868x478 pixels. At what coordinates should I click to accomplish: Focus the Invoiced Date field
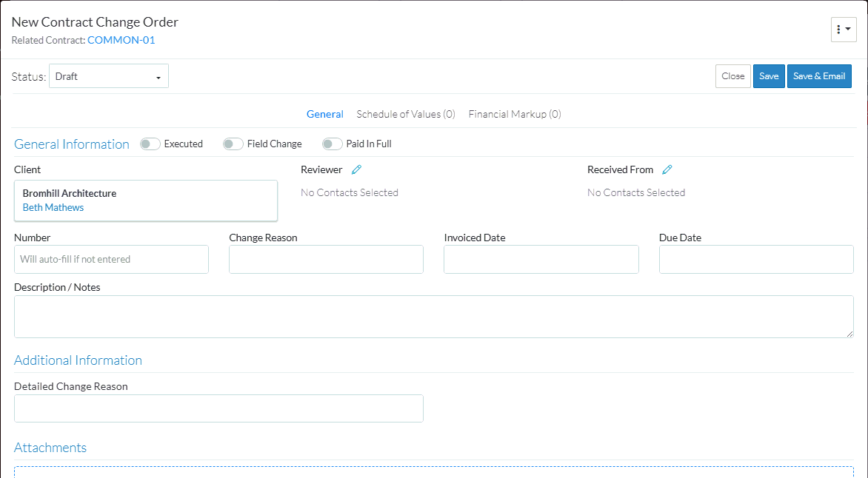pos(541,260)
